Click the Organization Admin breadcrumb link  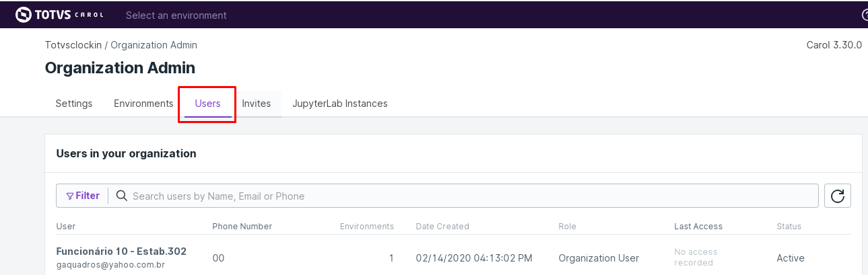tap(154, 45)
